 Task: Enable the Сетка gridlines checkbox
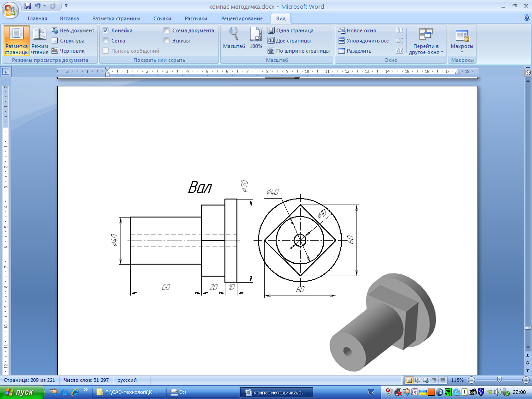(105, 41)
